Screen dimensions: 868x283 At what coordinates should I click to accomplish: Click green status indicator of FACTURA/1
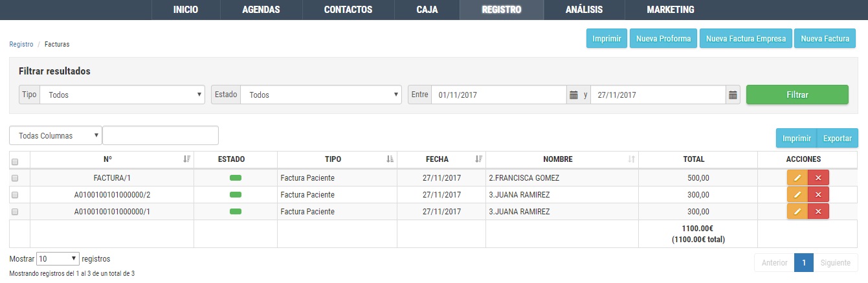pyautogui.click(x=236, y=178)
